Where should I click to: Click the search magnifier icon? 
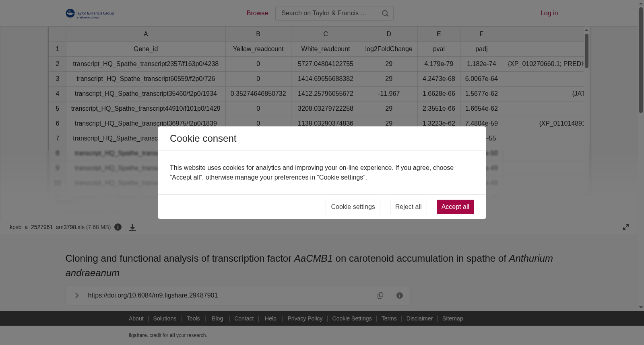385,13
